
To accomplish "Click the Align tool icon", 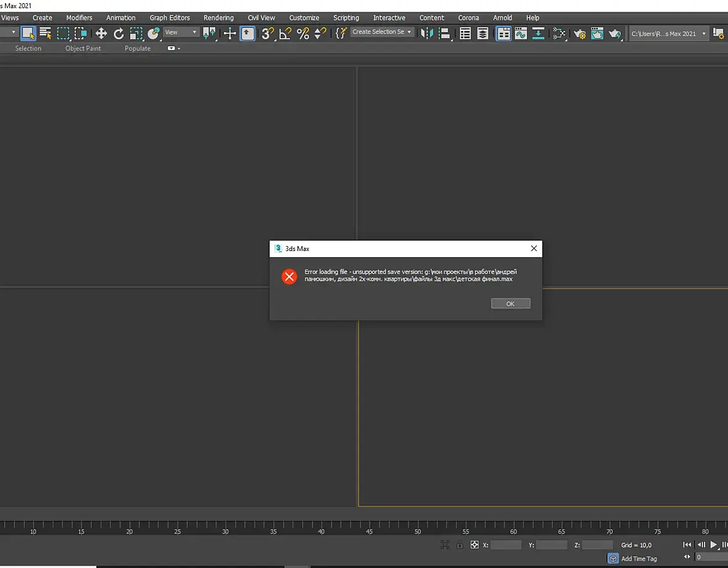I will click(x=445, y=33).
